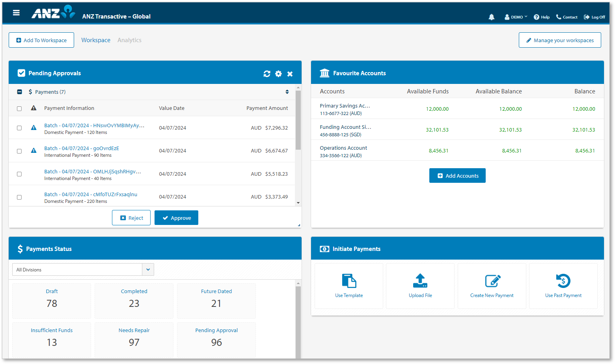Refresh the Pending Approvals panel

tap(267, 74)
